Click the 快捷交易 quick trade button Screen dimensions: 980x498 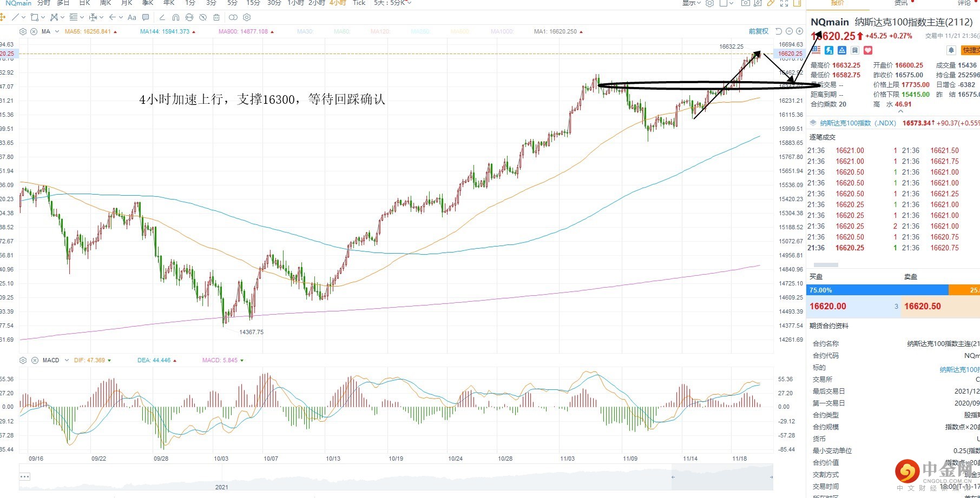coord(971,50)
